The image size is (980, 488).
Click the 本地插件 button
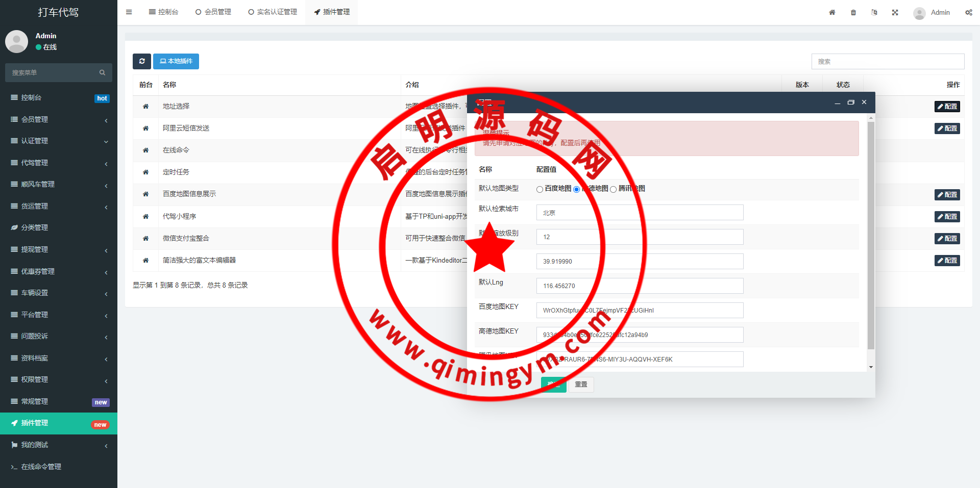pos(176,61)
